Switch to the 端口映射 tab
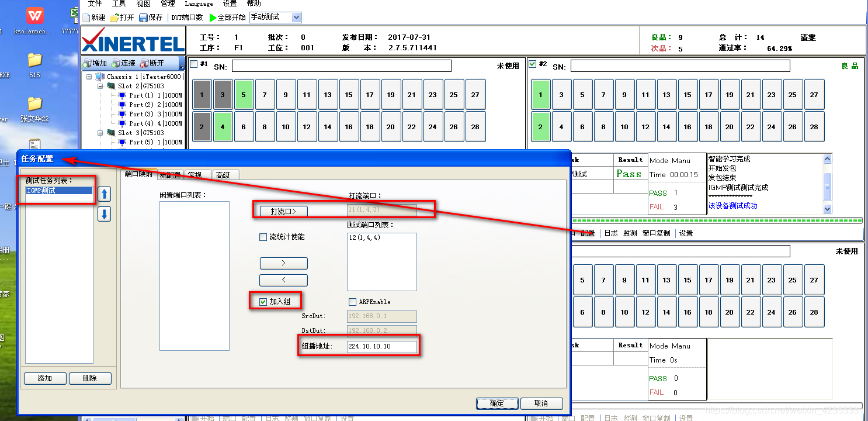 coord(139,174)
